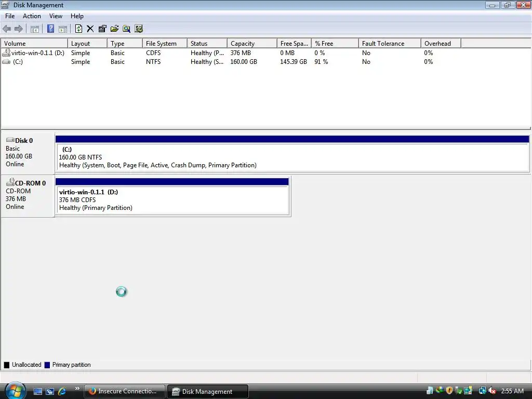This screenshot has width=532, height=399.
Task: Sort by the Status column header
Action: coord(207,44)
